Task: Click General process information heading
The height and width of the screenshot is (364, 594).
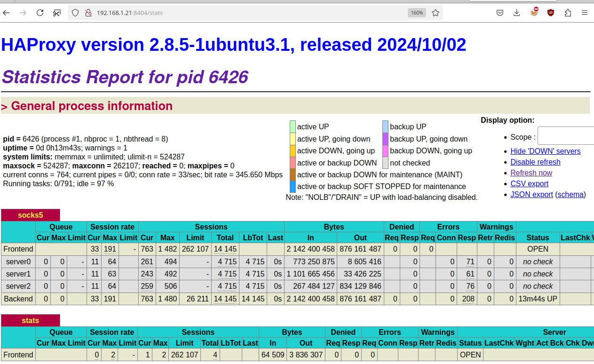Action: pos(92,106)
